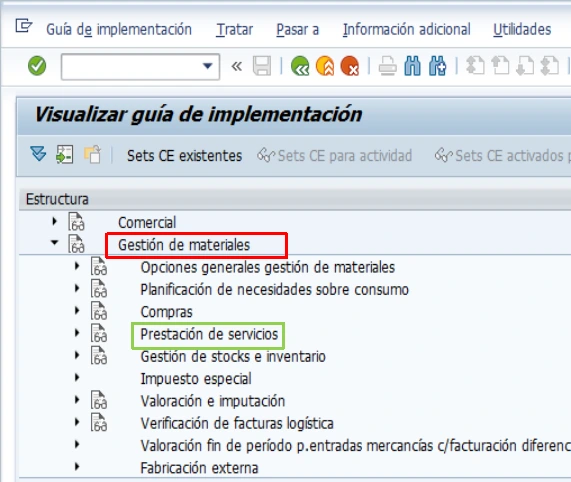Image resolution: width=571 pixels, height=482 pixels.
Task: Click the Print icon
Action: click(x=387, y=66)
